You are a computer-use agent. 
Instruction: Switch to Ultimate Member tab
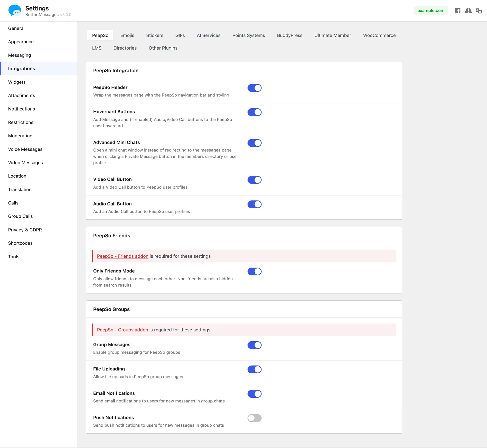[x=333, y=35]
